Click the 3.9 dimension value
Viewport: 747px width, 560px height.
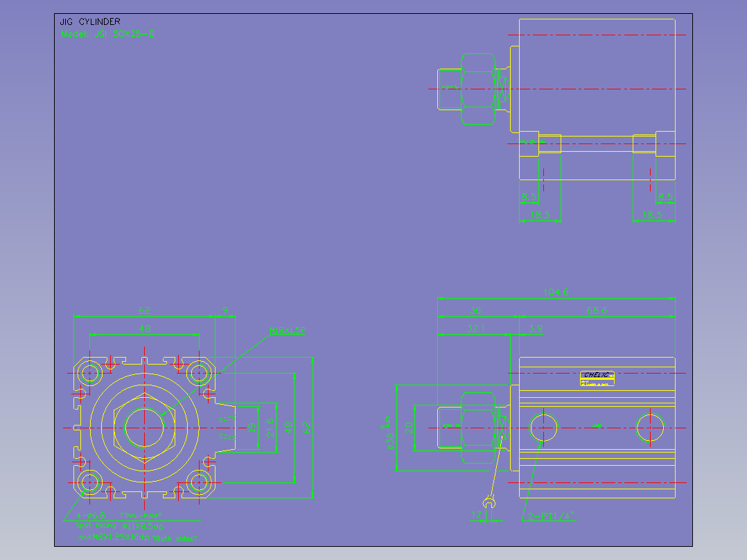(x=535, y=329)
